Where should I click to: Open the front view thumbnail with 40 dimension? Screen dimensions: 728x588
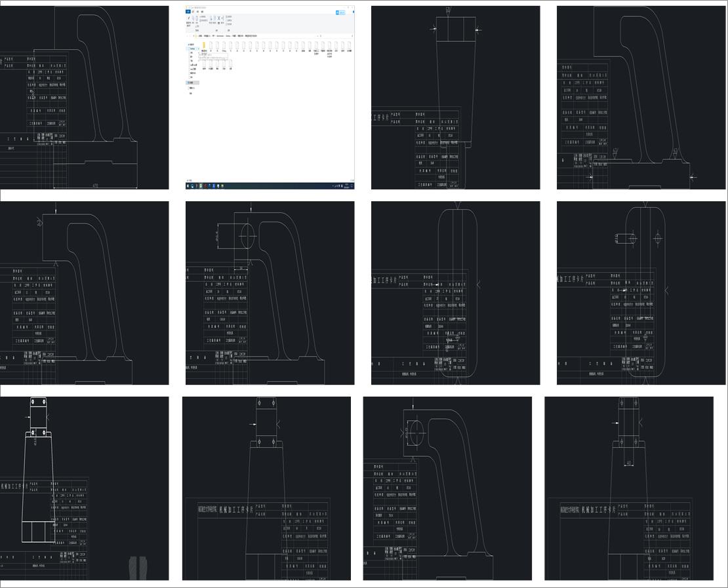pyautogui.click(x=629, y=488)
